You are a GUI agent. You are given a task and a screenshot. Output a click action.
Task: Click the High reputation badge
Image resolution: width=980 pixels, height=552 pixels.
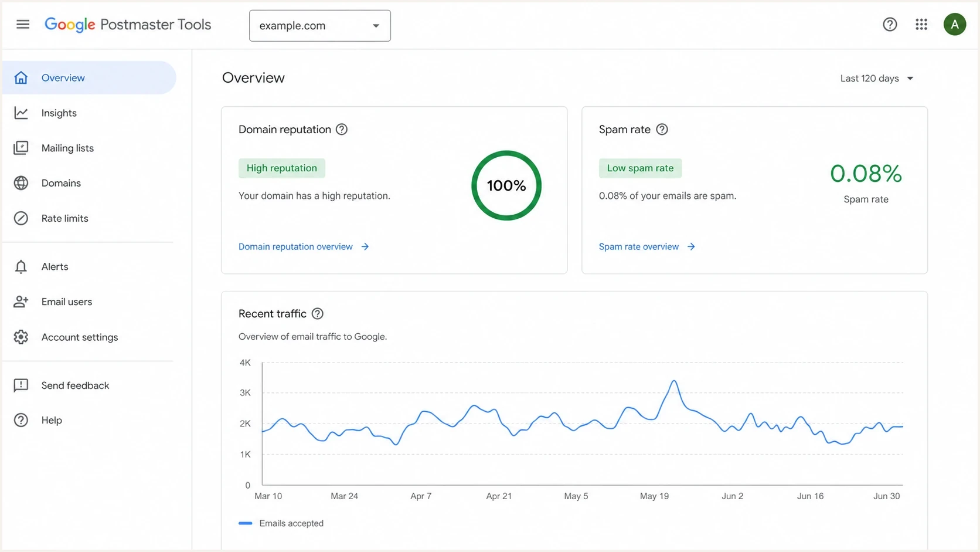point(282,168)
